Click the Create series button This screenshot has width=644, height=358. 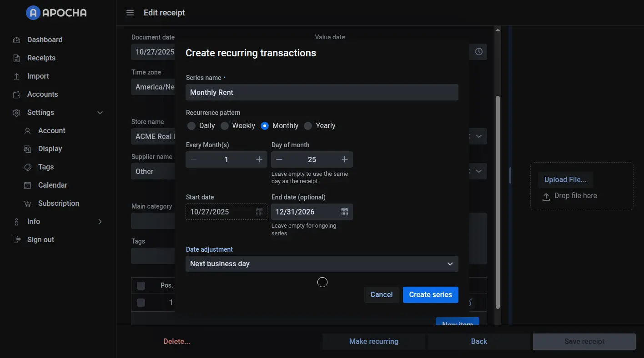tap(430, 295)
